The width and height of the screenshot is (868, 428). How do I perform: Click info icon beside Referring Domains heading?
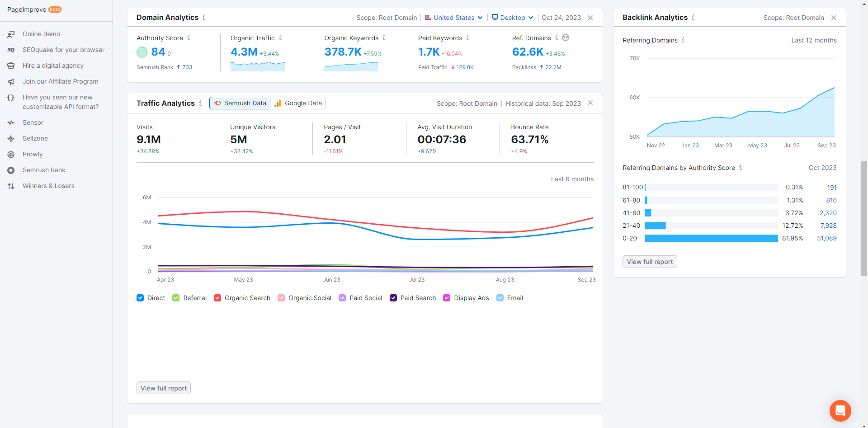[683, 40]
